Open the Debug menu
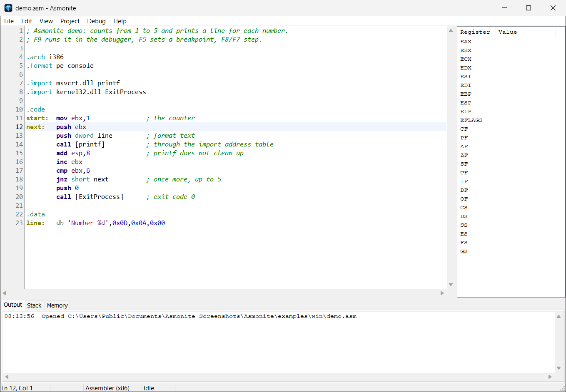 (x=96, y=21)
